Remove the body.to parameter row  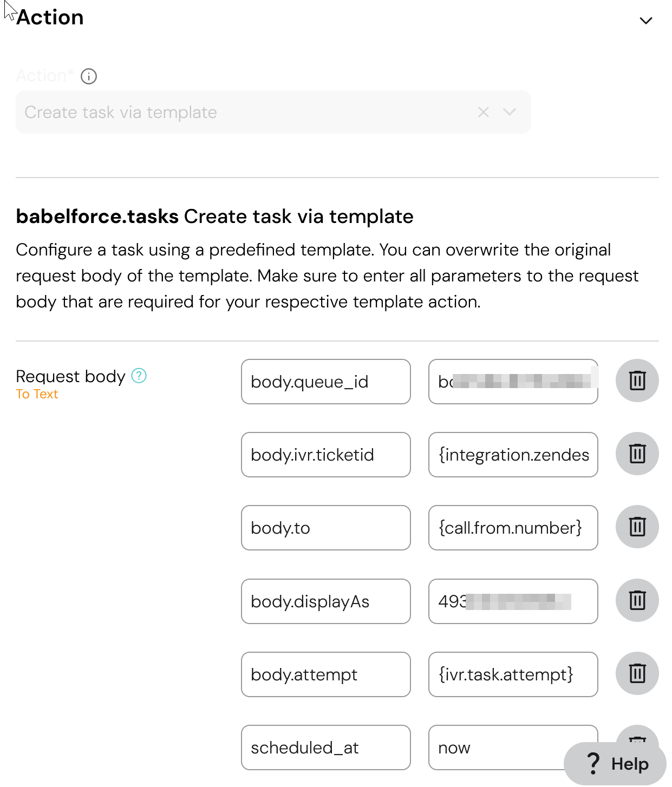click(x=637, y=527)
